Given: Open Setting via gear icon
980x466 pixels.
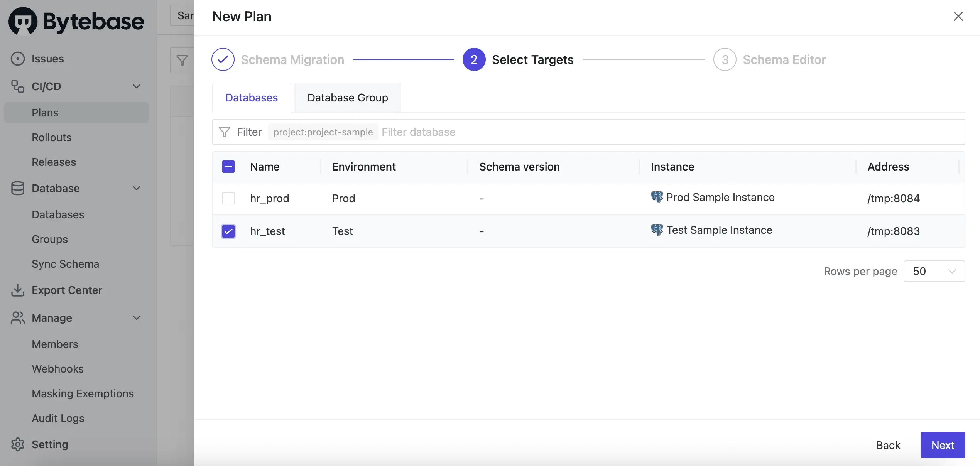Looking at the screenshot, I should 17,444.
